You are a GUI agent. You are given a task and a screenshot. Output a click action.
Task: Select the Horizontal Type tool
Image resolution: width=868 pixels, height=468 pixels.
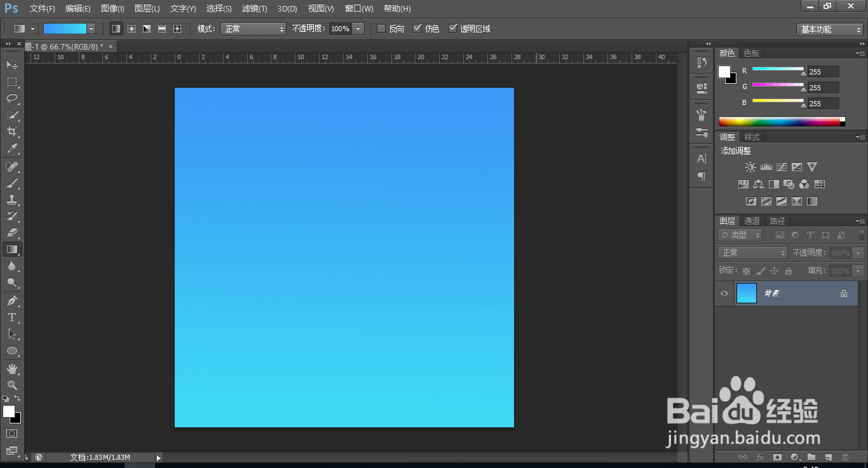coord(12,317)
